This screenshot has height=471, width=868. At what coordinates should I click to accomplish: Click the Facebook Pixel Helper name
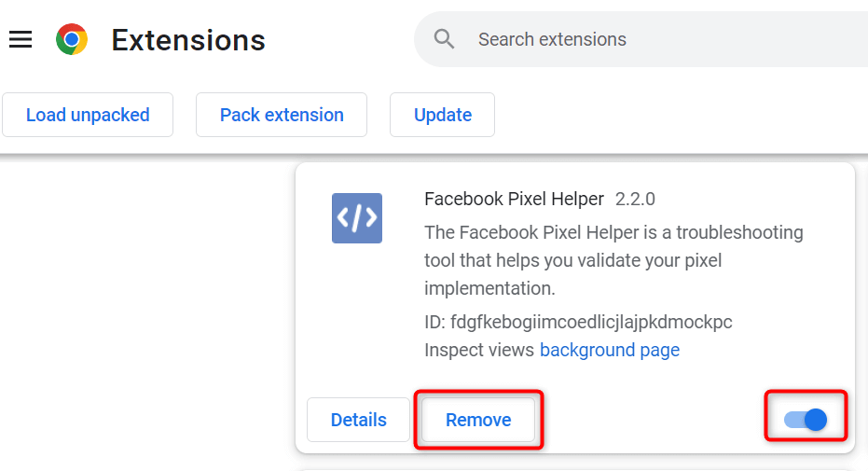tap(514, 199)
